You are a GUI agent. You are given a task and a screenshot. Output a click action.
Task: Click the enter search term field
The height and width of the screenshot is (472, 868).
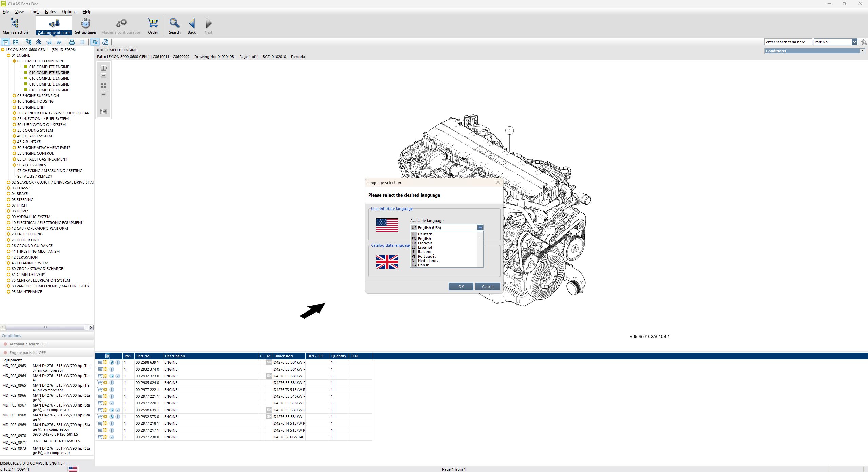pyautogui.click(x=788, y=42)
